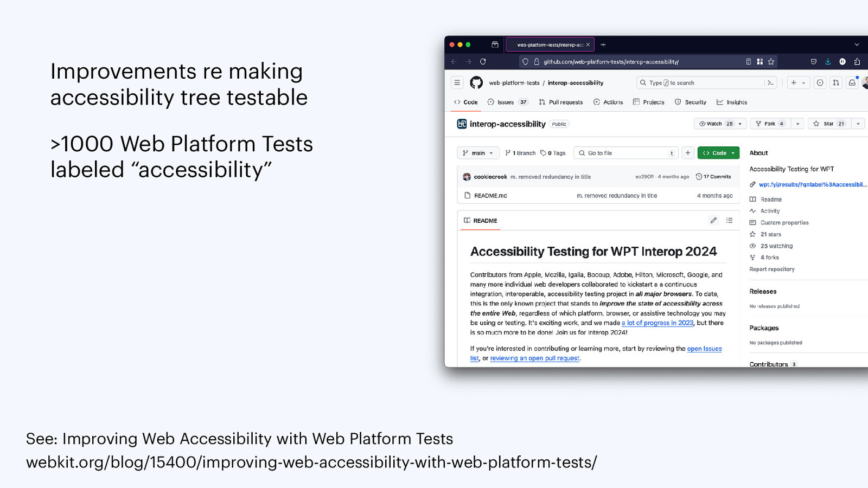868x488 pixels.
Task: Open the command palette icon
Action: pos(770,83)
